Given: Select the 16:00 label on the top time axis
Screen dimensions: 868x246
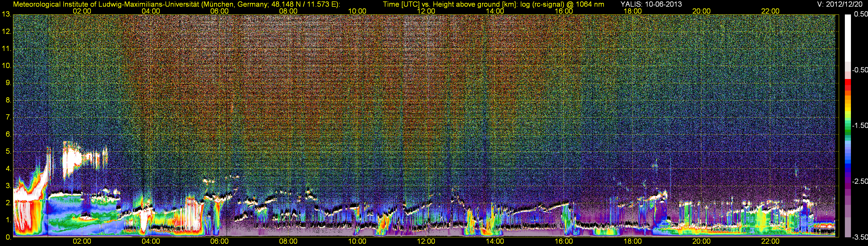Looking at the screenshot, I should tap(564, 11).
